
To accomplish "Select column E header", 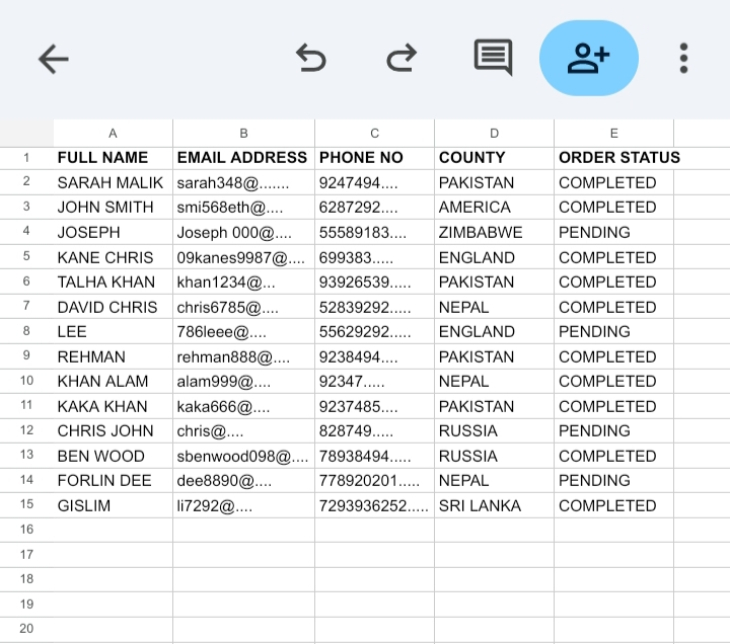I will pos(613,133).
